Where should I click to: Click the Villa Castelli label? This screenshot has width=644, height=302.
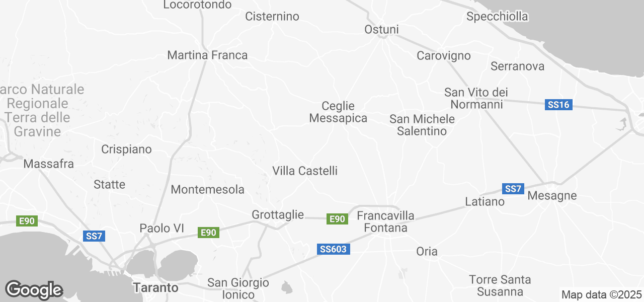305,171
